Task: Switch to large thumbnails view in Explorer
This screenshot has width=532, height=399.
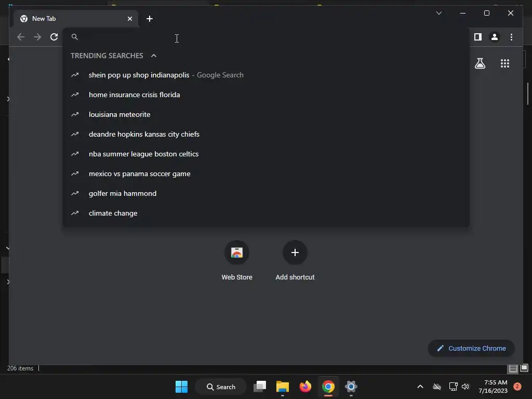Action: tap(524, 368)
